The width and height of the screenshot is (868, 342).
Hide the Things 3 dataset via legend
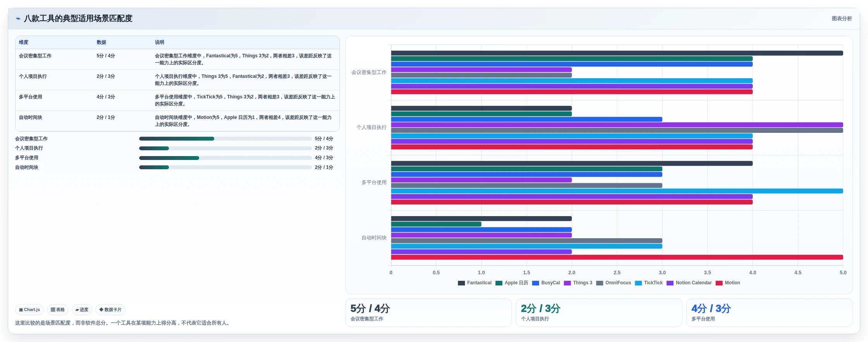pyautogui.click(x=578, y=283)
